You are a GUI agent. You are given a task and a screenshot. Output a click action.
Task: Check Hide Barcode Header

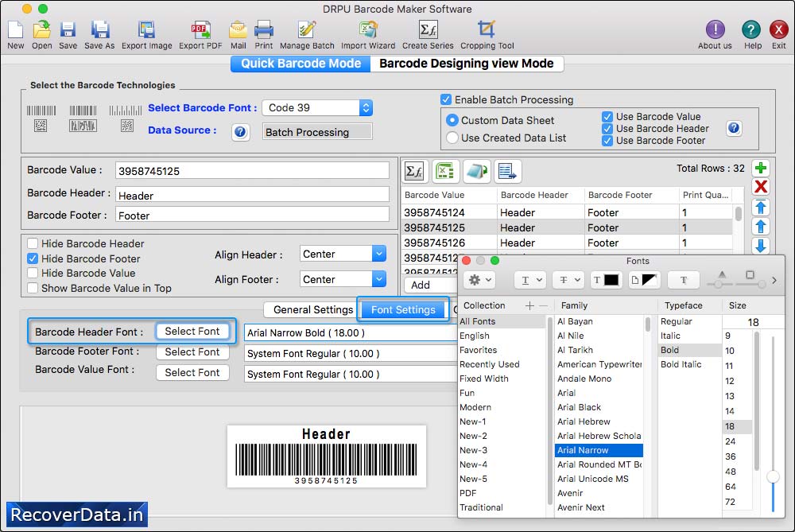(33, 243)
